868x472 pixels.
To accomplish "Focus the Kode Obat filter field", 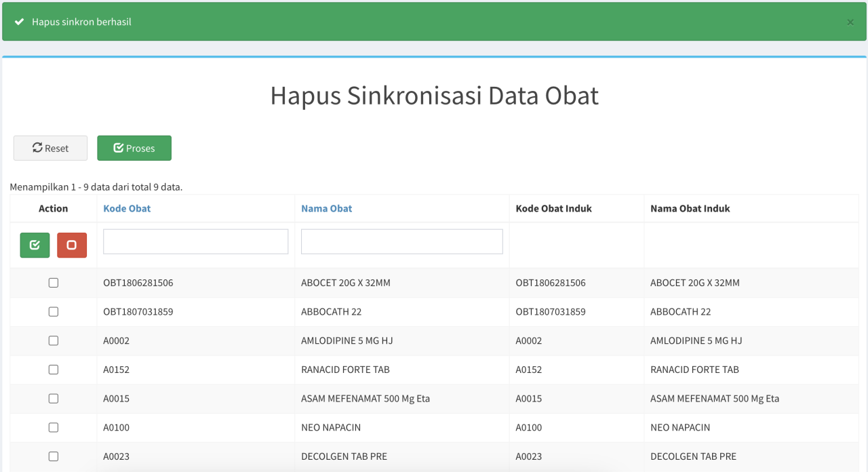I will tap(195, 241).
